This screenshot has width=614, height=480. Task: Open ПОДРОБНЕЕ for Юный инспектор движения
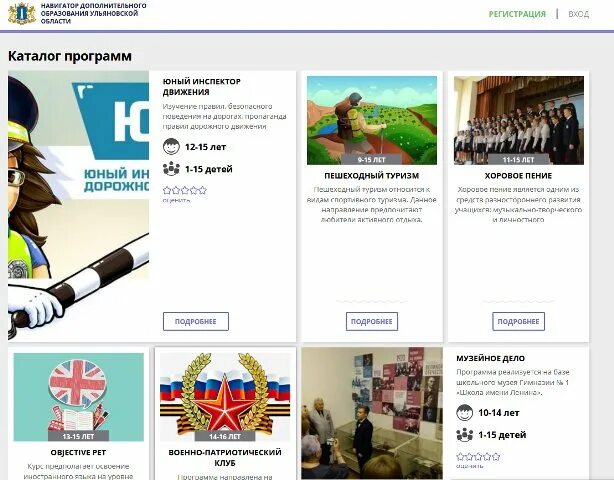click(196, 321)
